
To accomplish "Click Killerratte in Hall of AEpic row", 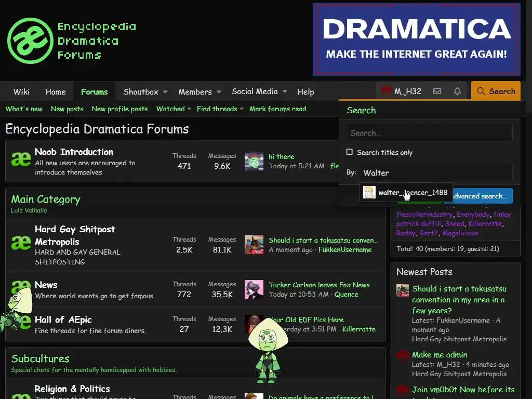I will 358,329.
